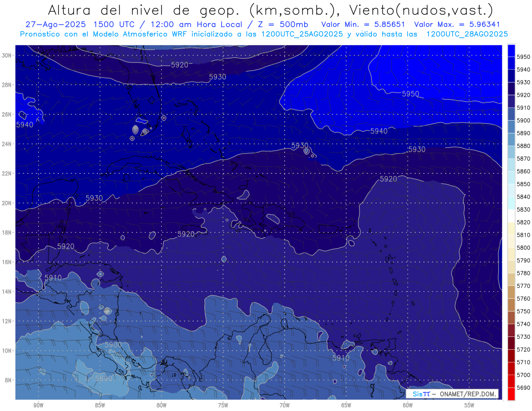Click the tan swatch between 5770 and 5760
The width and height of the screenshot is (532, 411).
point(511,292)
